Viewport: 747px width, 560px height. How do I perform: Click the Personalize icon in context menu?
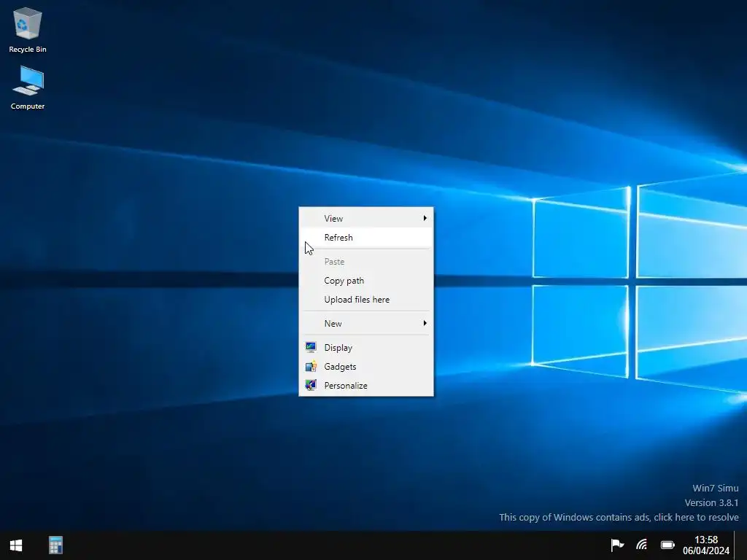pos(311,385)
